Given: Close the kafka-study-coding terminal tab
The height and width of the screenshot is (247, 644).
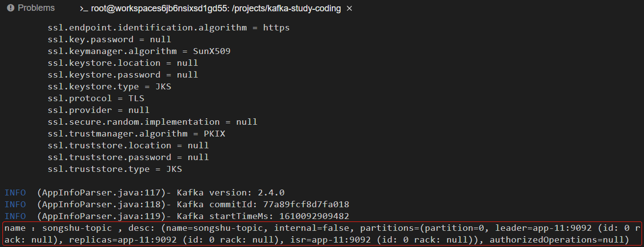Looking at the screenshot, I should 349,9.
